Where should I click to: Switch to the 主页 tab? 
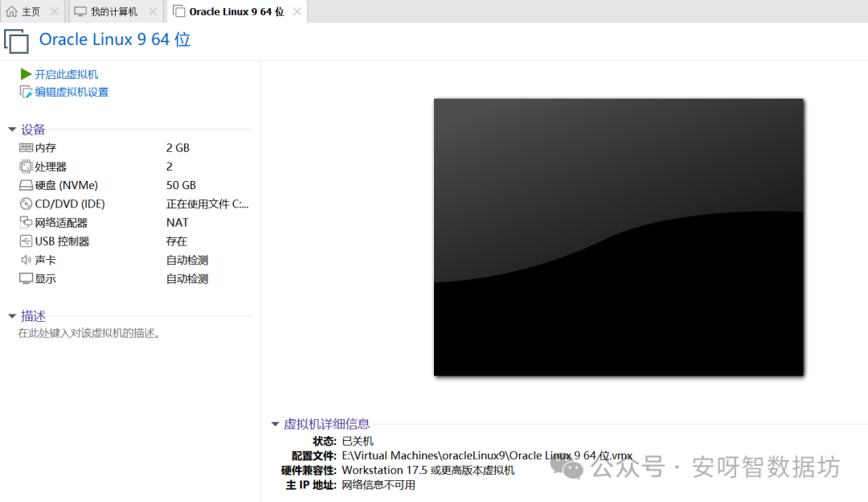tap(31, 11)
